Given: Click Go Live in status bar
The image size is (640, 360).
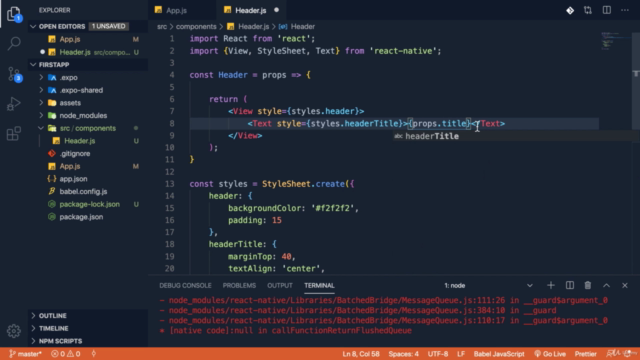Looking at the screenshot, I should [550, 354].
